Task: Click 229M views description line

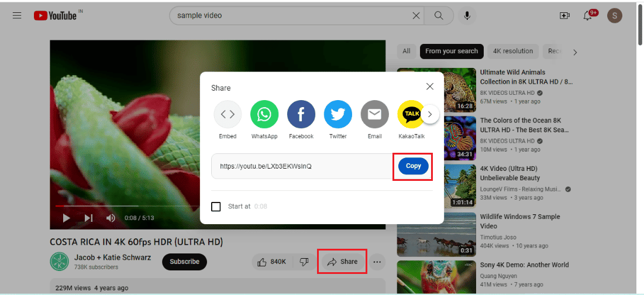Action: [x=92, y=288]
